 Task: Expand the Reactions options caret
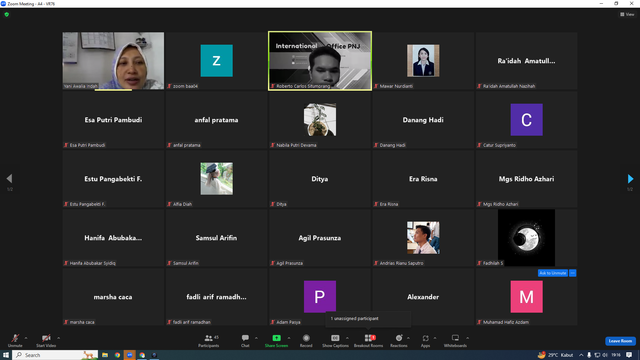408,338
